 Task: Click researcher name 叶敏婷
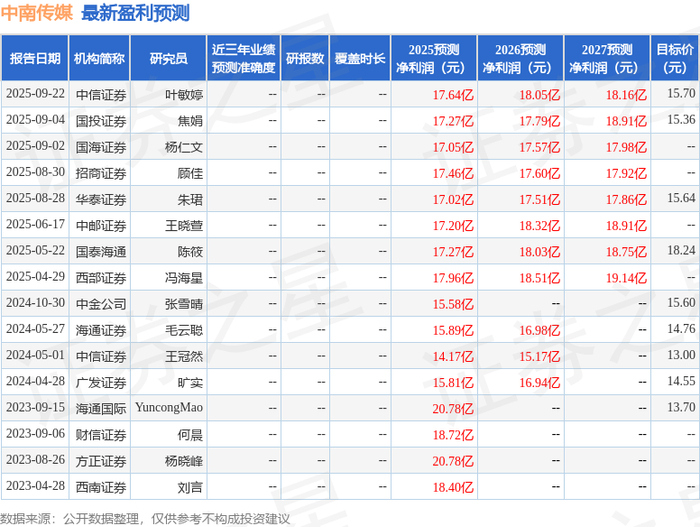point(184,95)
